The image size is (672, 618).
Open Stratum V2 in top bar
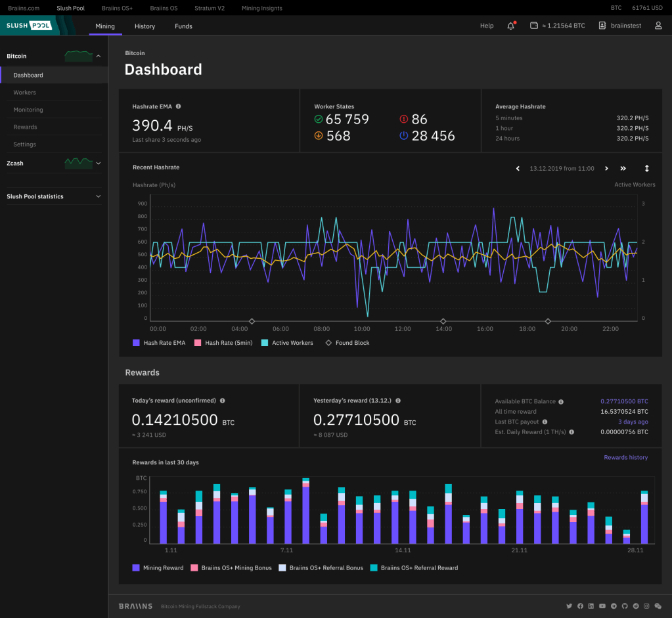(x=210, y=8)
